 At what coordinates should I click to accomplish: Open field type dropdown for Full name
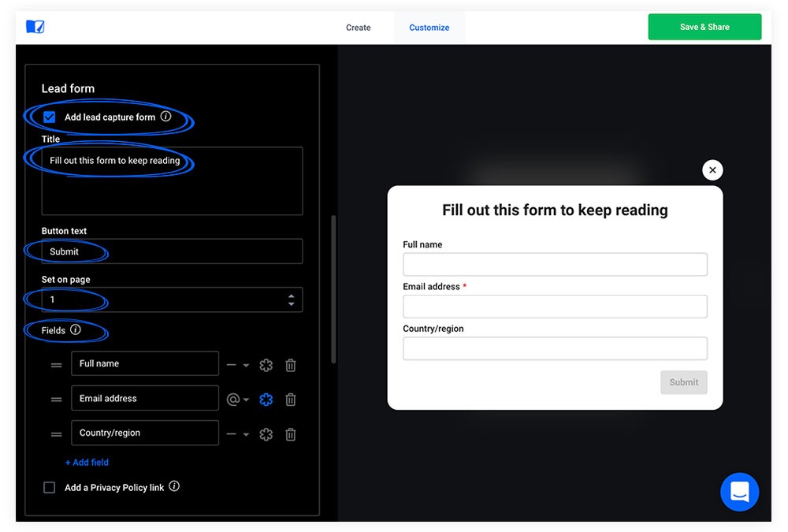tap(238, 365)
